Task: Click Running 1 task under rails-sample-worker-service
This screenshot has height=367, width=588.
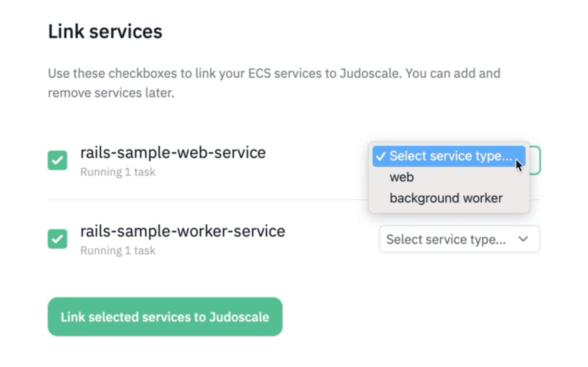Action: tap(118, 250)
